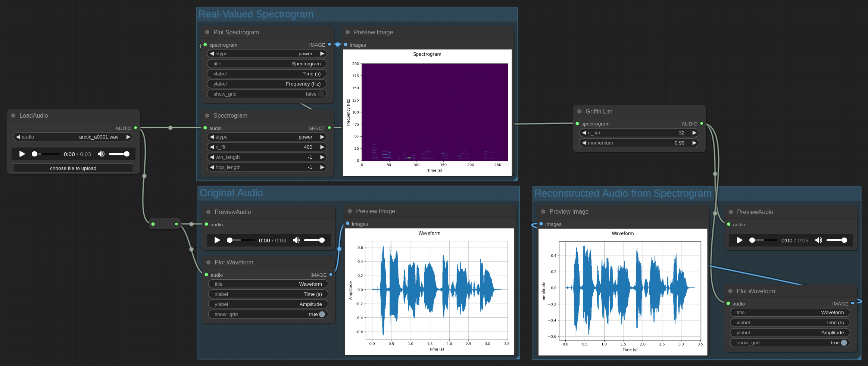Click the original waveform preview image
Image resolution: width=868 pixels, height=366 pixels.
[x=430, y=292]
